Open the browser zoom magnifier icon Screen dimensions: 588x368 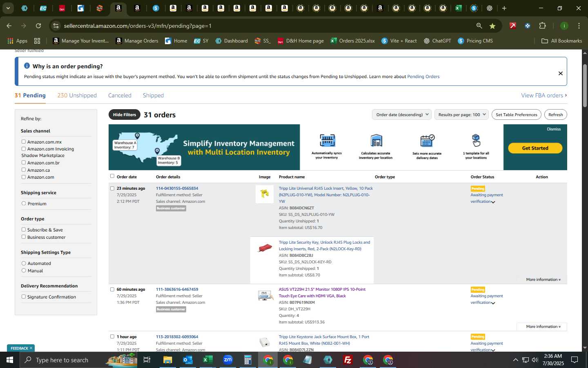click(479, 26)
